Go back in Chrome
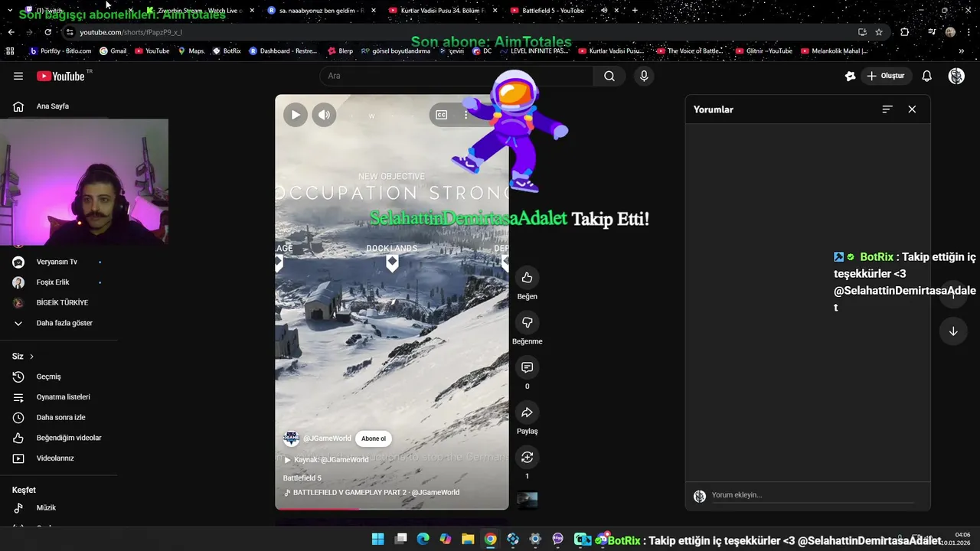This screenshot has height=551, width=980. [11, 32]
